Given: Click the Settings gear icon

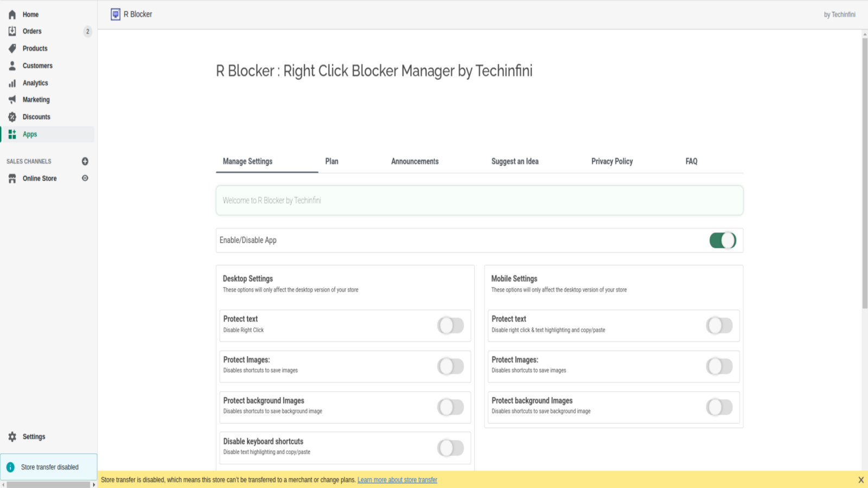Looking at the screenshot, I should (12, 436).
